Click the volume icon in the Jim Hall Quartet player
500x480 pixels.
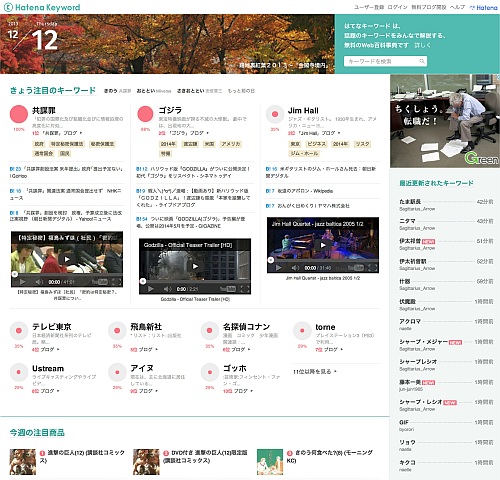point(295,268)
